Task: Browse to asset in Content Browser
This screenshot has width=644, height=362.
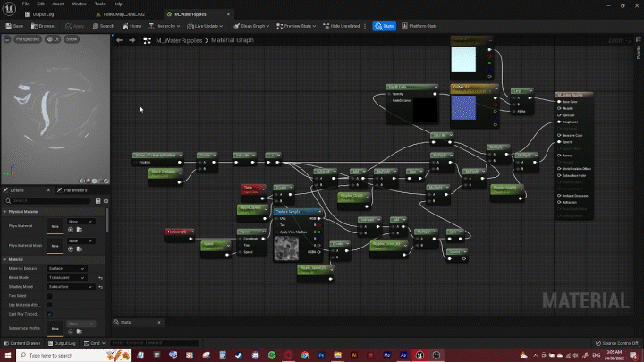Action: 43,26
